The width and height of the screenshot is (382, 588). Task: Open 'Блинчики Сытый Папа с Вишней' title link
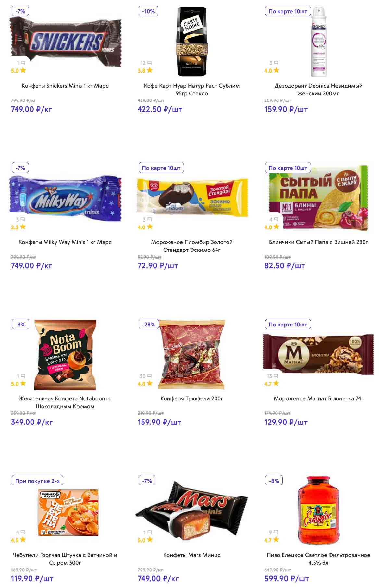(318, 242)
